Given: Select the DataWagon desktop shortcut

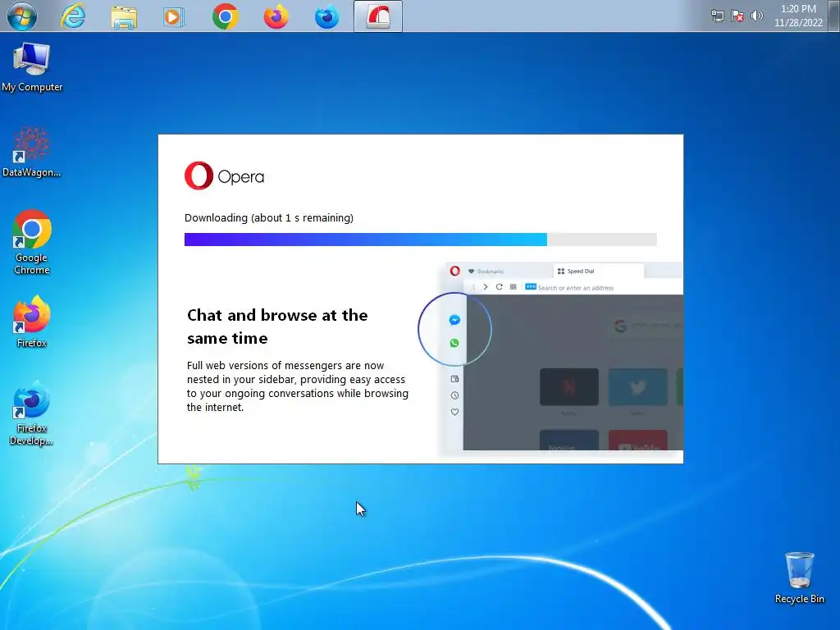Looking at the screenshot, I should tap(32, 152).
